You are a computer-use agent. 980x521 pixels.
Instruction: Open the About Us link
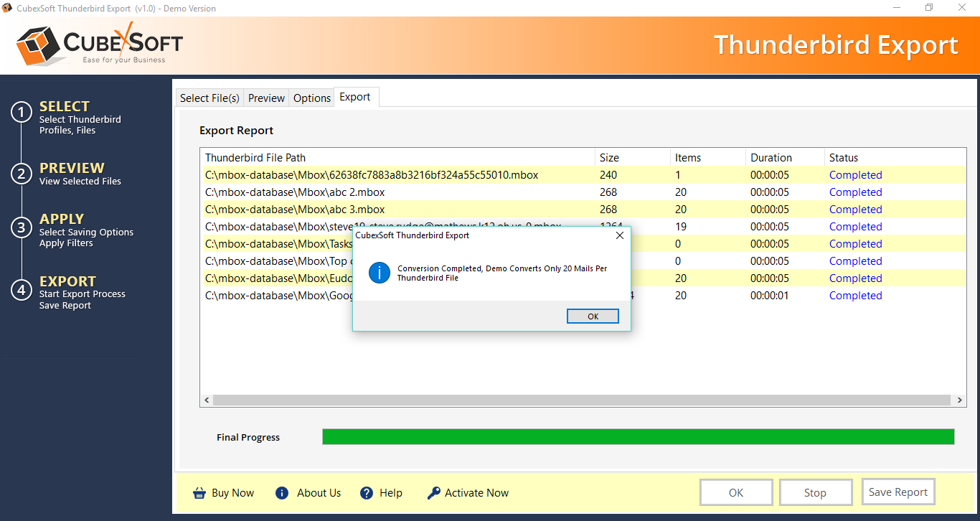pos(319,493)
